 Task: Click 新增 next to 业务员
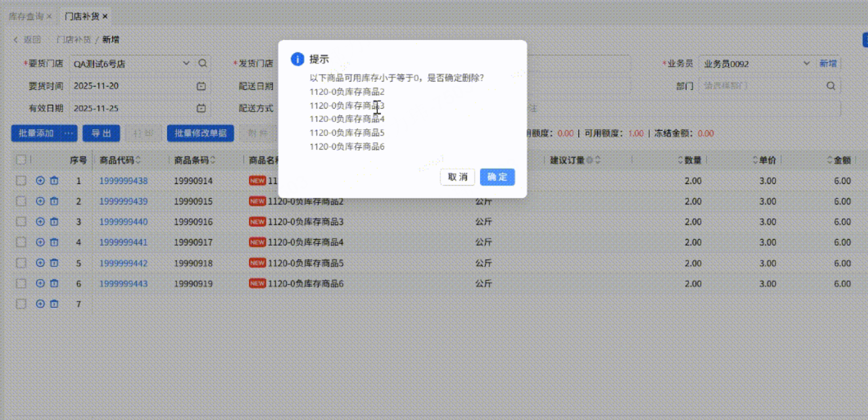click(x=828, y=64)
